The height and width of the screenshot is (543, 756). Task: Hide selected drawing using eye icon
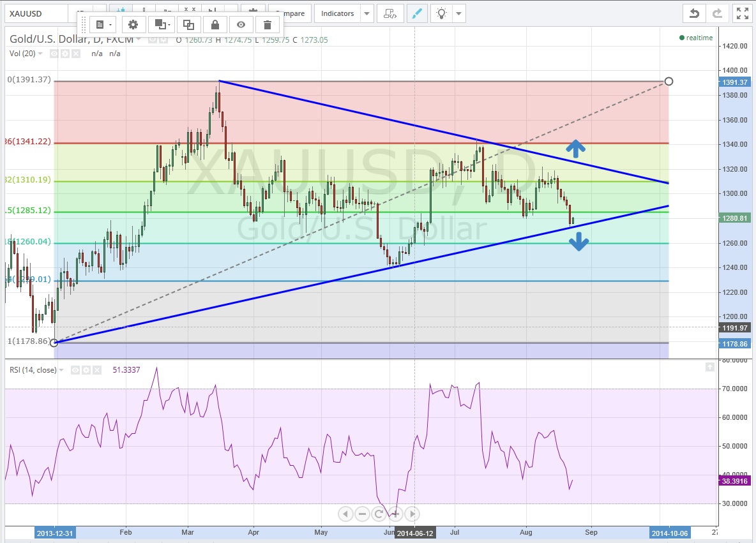click(241, 25)
